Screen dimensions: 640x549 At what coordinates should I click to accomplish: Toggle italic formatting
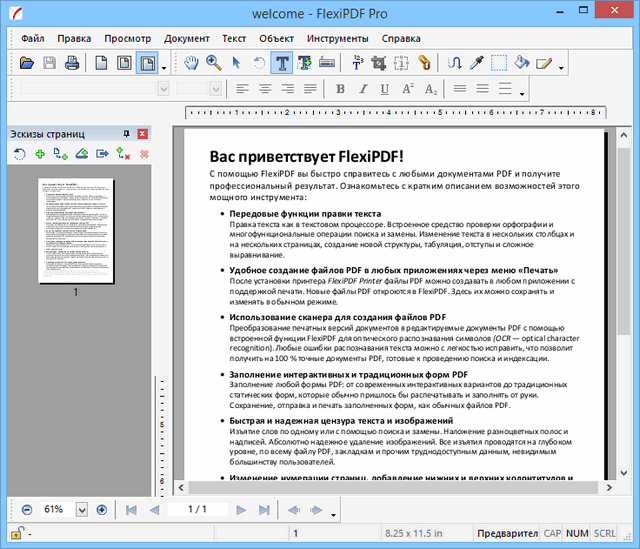(362, 89)
